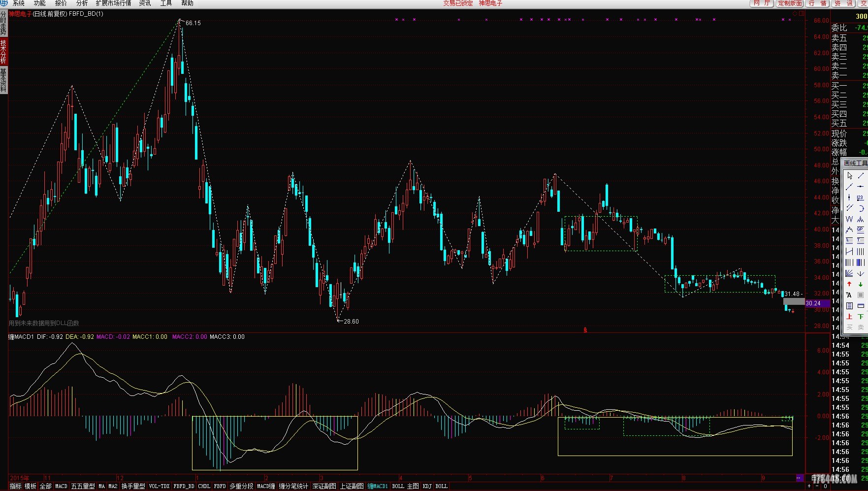Open the 分析 menu
The image size is (868, 491).
[82, 3]
